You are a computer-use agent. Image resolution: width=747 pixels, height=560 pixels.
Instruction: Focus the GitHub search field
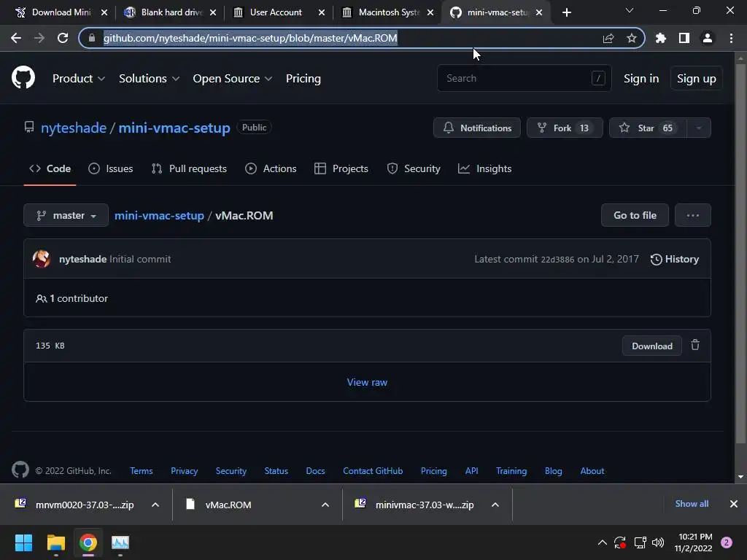(524, 78)
